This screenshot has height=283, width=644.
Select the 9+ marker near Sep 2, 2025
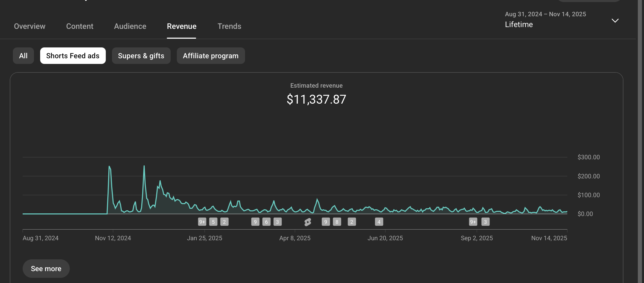coord(473,222)
